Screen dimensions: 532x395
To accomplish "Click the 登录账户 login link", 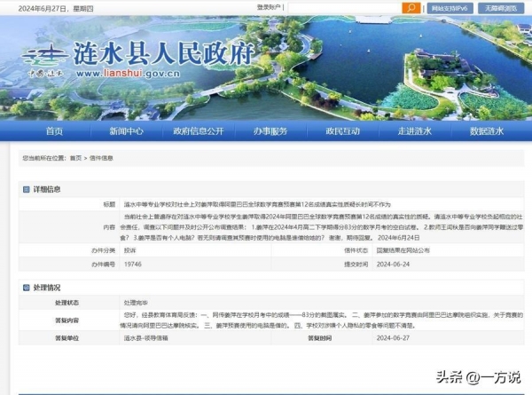I will coord(269,7).
